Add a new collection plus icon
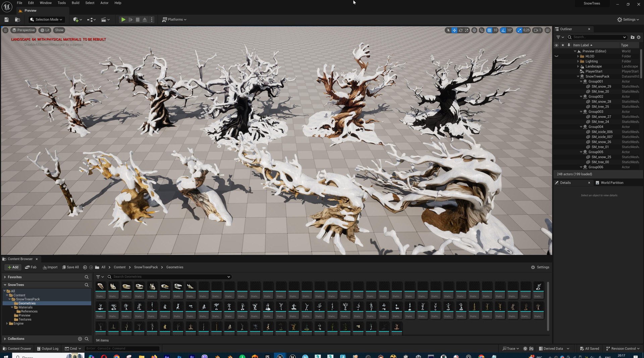644x358 pixels. click(x=80, y=339)
